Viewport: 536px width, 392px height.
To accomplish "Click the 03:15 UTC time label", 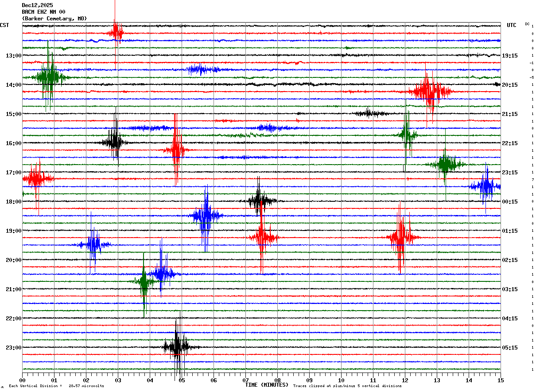I will (510, 289).
